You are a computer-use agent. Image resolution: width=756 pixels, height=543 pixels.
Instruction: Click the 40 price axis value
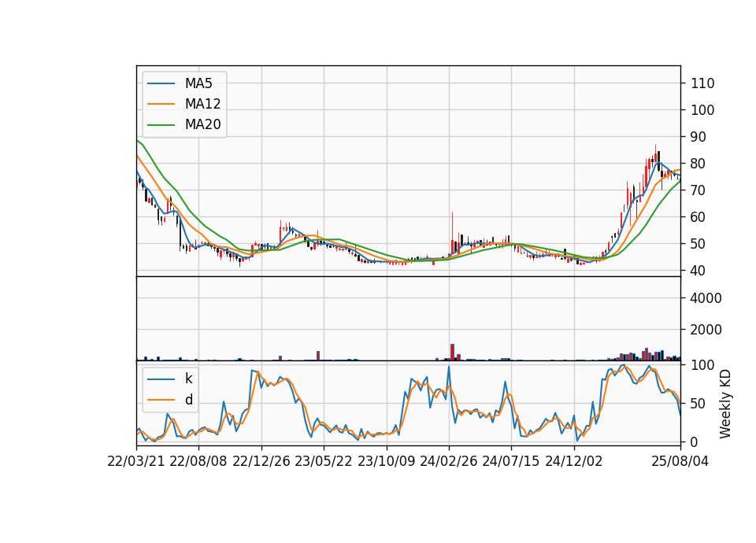point(699,271)
